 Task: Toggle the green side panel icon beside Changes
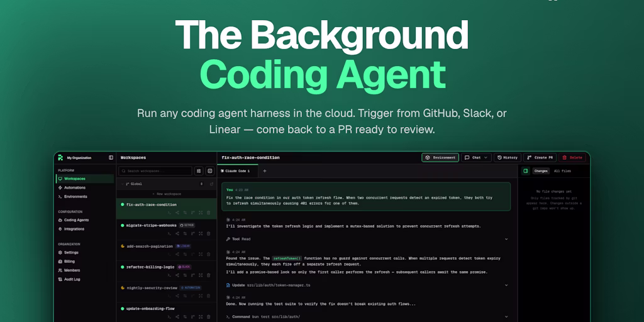525,171
